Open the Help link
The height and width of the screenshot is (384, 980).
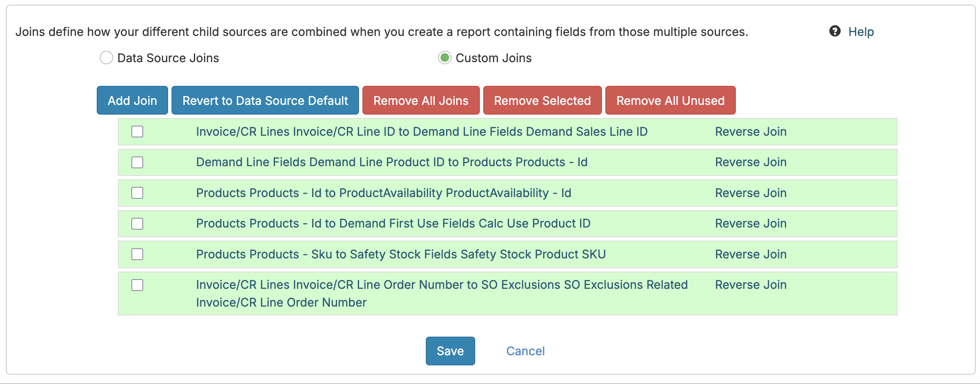click(x=861, y=32)
